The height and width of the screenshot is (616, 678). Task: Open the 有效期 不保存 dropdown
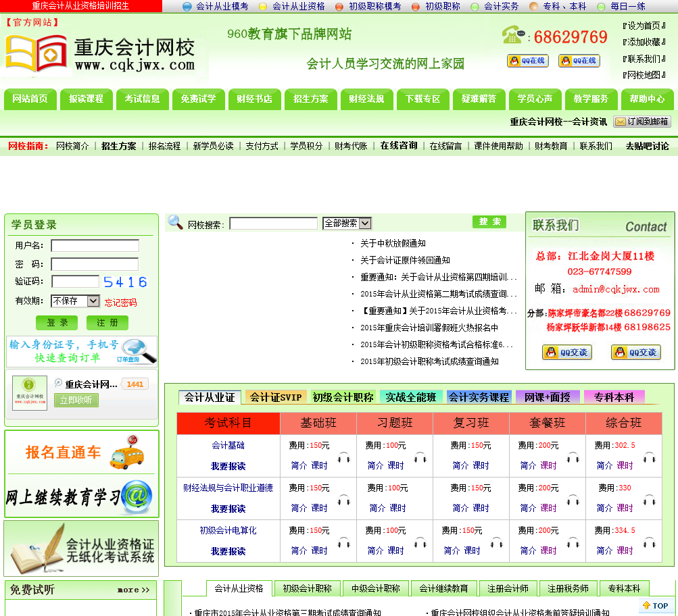coord(75,301)
